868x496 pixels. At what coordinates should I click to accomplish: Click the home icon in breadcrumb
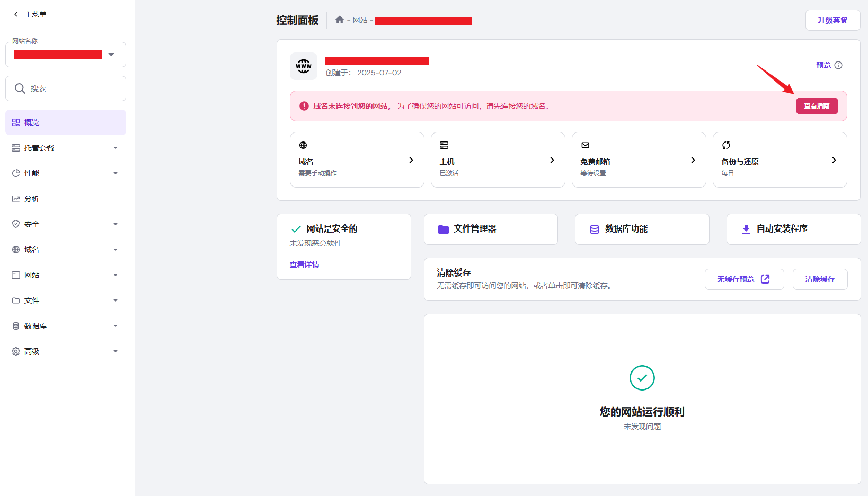click(339, 20)
